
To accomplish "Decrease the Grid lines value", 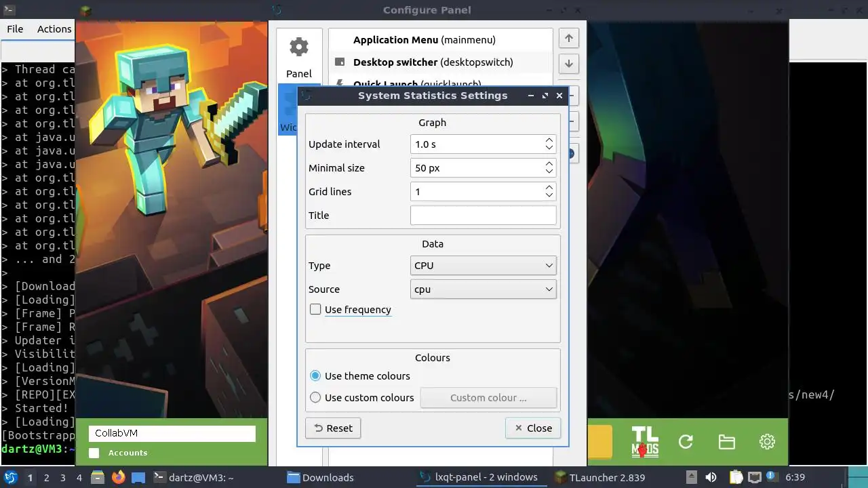I will (549, 196).
